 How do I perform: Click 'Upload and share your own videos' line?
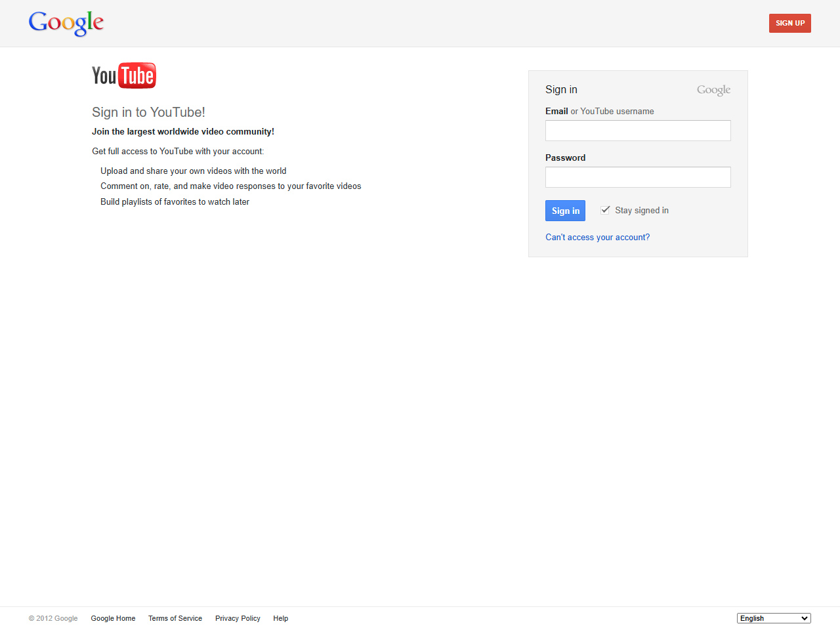click(194, 171)
